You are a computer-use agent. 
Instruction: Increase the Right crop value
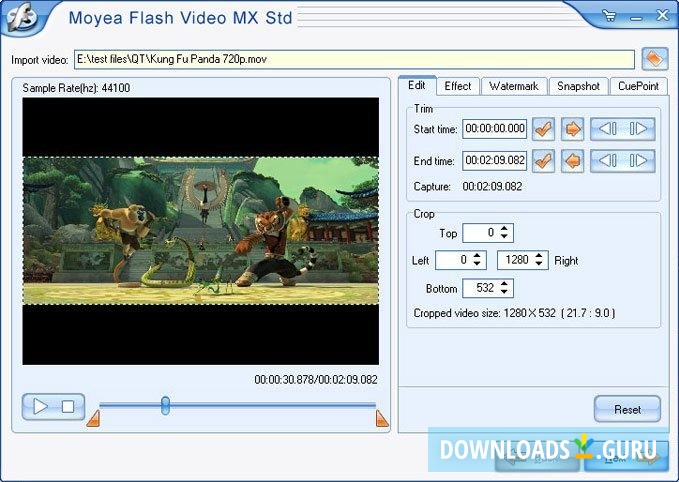point(539,256)
